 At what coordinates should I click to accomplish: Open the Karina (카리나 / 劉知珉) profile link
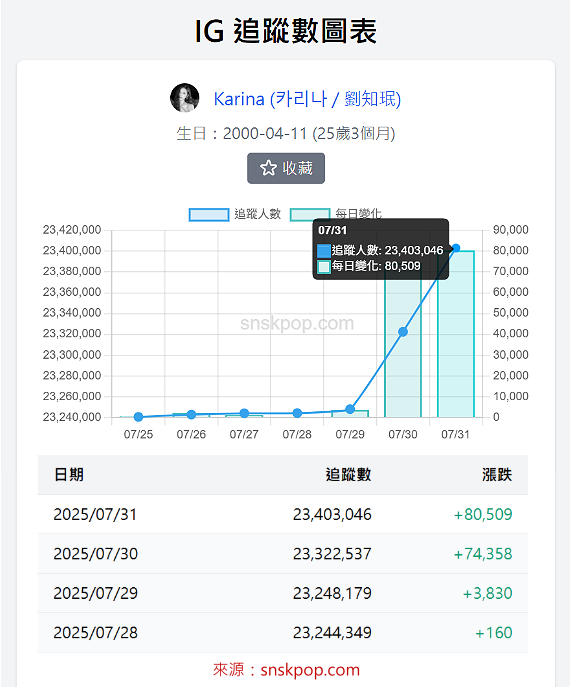(x=307, y=99)
